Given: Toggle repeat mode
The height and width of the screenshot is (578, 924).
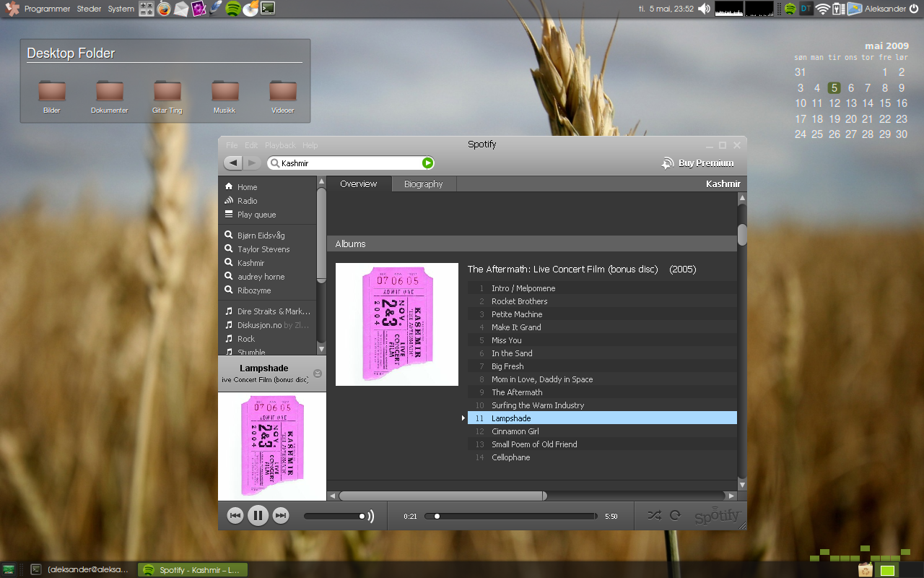Looking at the screenshot, I should point(676,515).
